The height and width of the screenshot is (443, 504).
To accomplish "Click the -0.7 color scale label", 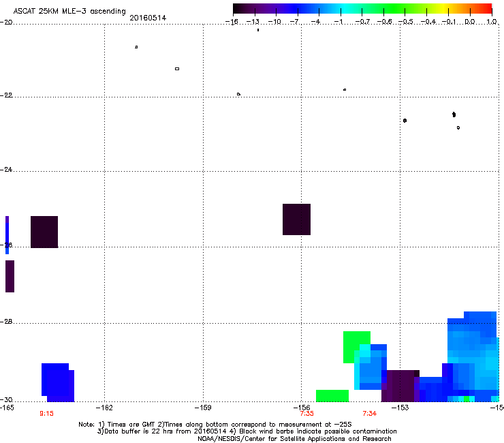I will click(362, 22).
